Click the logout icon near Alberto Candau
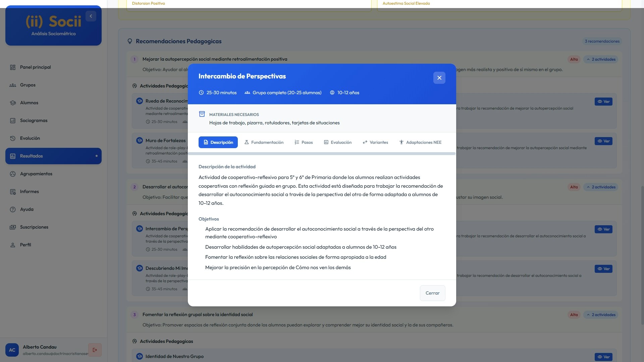The width and height of the screenshot is (644, 362). pyautogui.click(x=95, y=350)
